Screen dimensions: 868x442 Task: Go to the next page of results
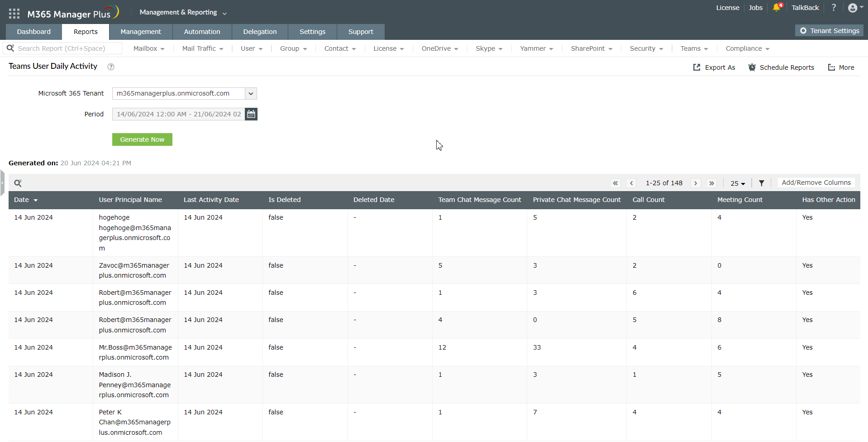[696, 183]
